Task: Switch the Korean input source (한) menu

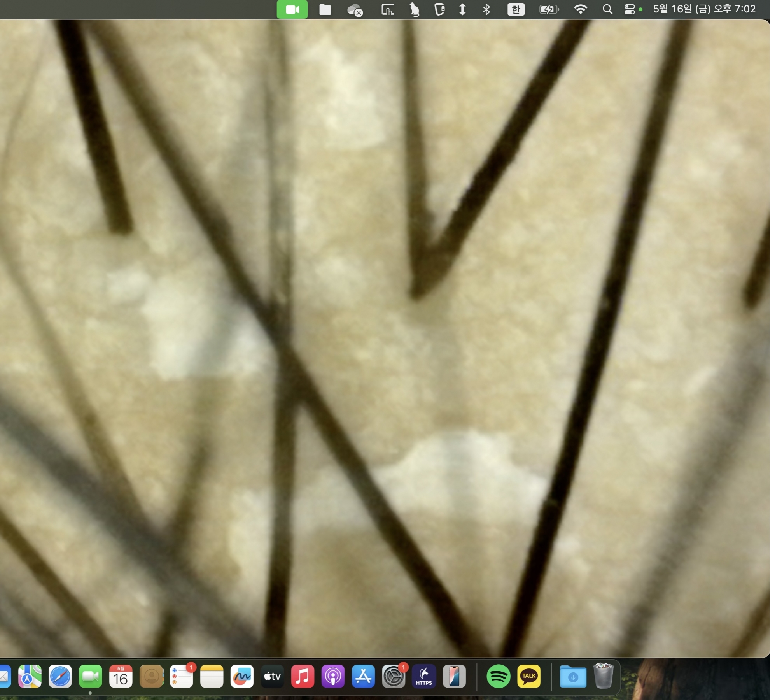Action: pyautogui.click(x=516, y=9)
